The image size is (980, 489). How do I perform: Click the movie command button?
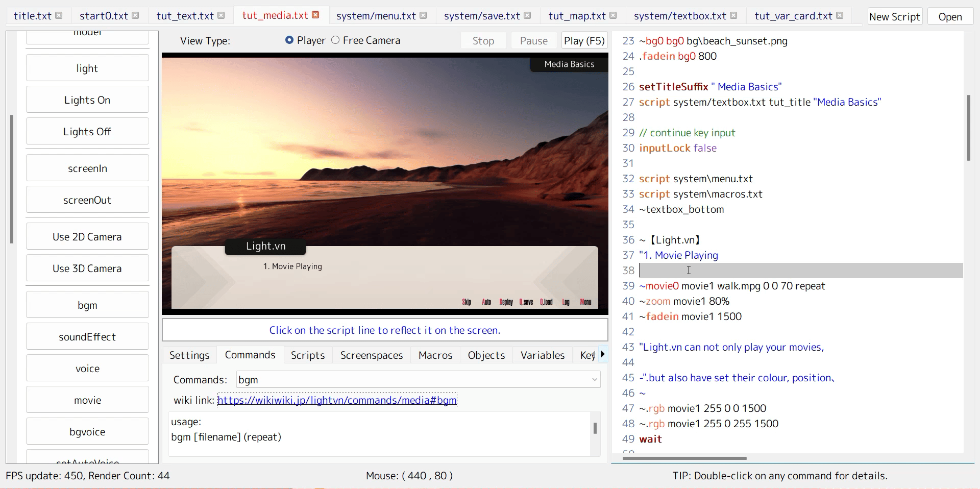[87, 400]
